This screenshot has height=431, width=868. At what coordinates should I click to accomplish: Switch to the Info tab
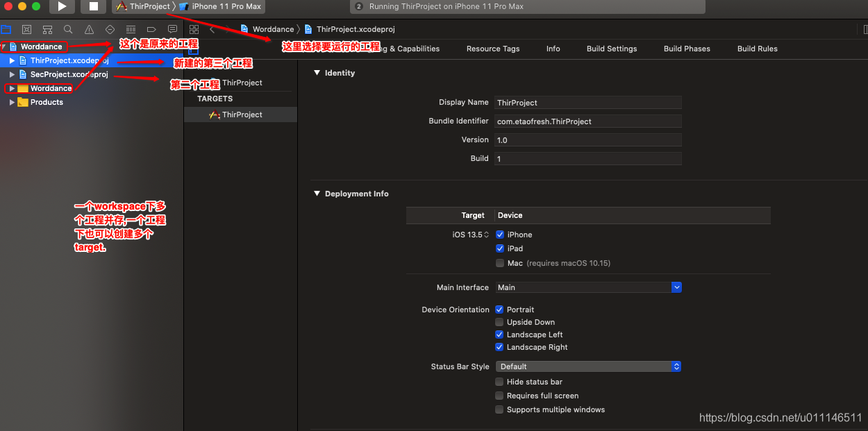click(553, 49)
